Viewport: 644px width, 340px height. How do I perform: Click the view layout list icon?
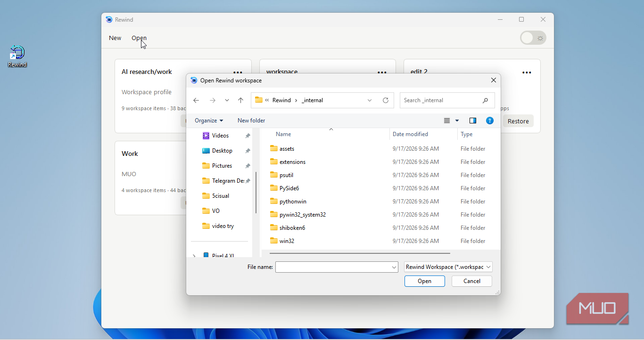447,121
